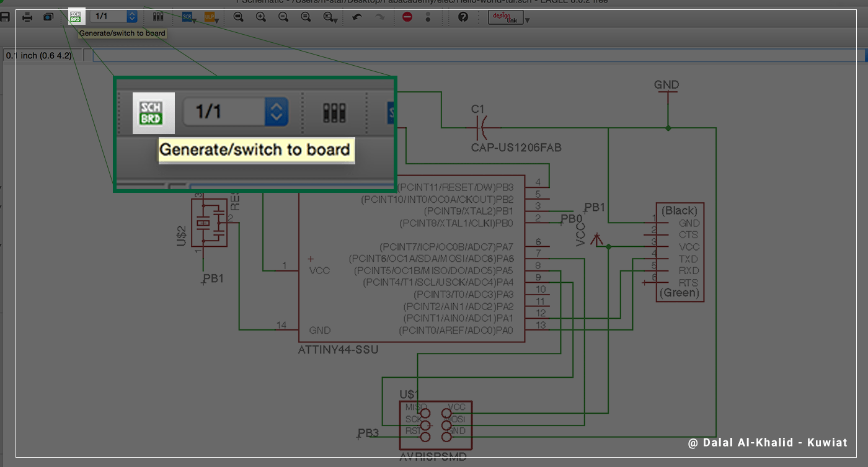Click the PB3 net label near AVRISPSMD
The image size is (868, 467).
(x=368, y=433)
